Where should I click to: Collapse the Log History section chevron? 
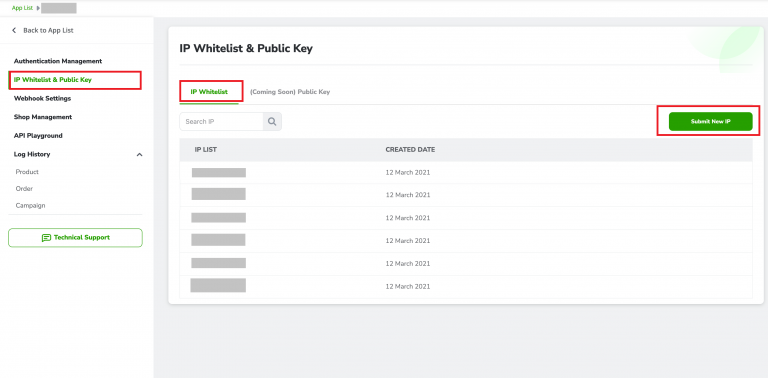139,155
